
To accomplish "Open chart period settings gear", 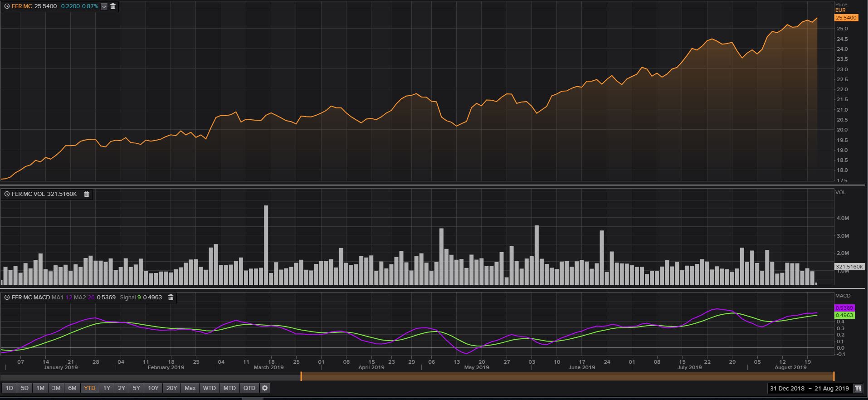I will click(265, 388).
